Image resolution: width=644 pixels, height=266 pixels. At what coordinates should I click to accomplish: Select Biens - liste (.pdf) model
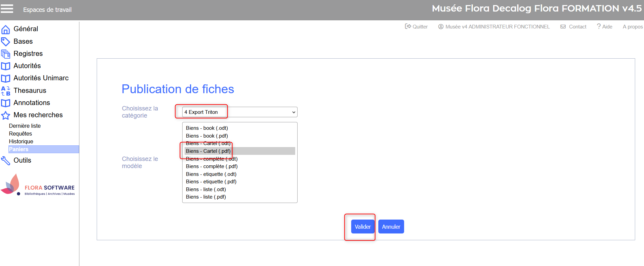tap(206, 197)
